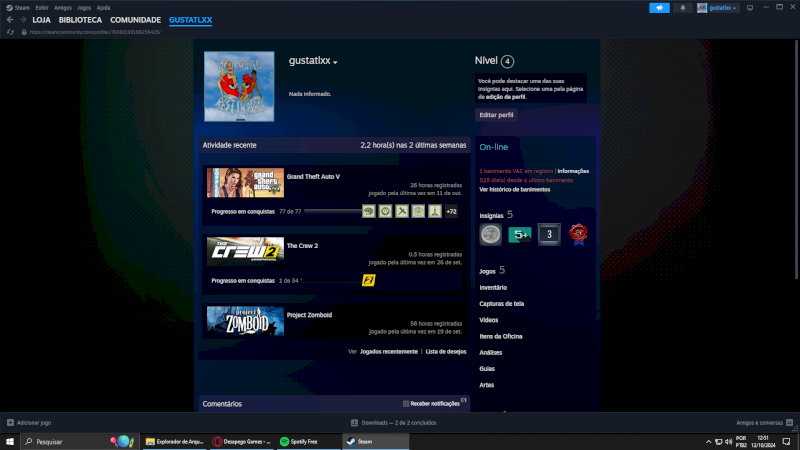Open the Capturas de tela link

coord(502,304)
